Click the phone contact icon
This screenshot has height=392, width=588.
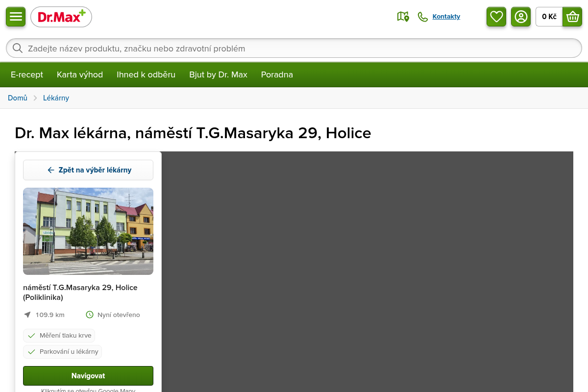click(x=422, y=17)
